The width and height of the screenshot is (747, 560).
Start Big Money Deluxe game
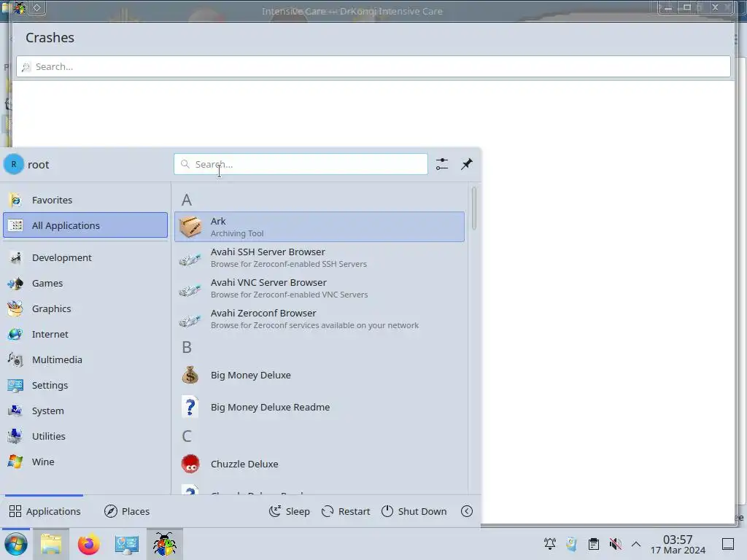tap(320, 376)
